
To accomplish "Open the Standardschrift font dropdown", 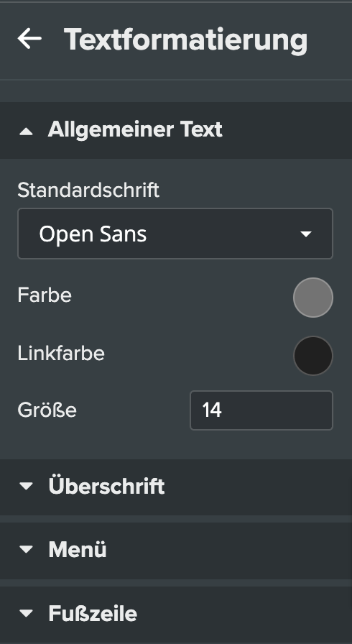I will [175, 234].
